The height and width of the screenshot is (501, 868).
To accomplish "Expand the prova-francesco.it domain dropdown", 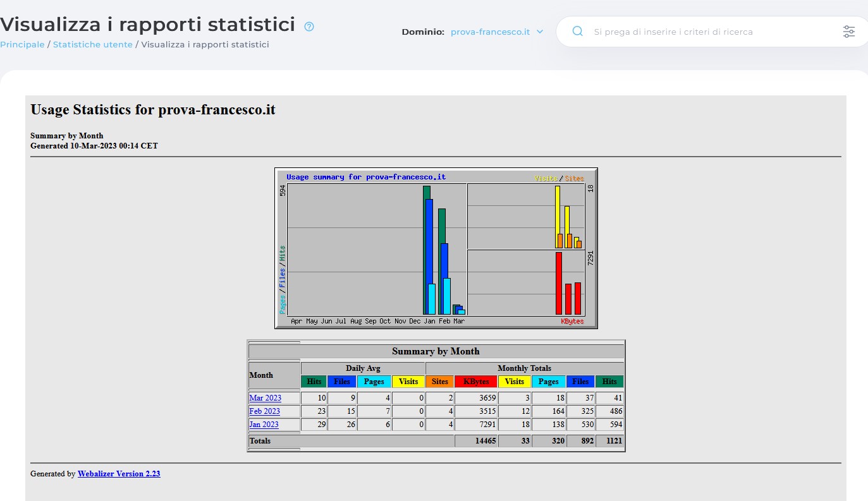I will coord(497,32).
